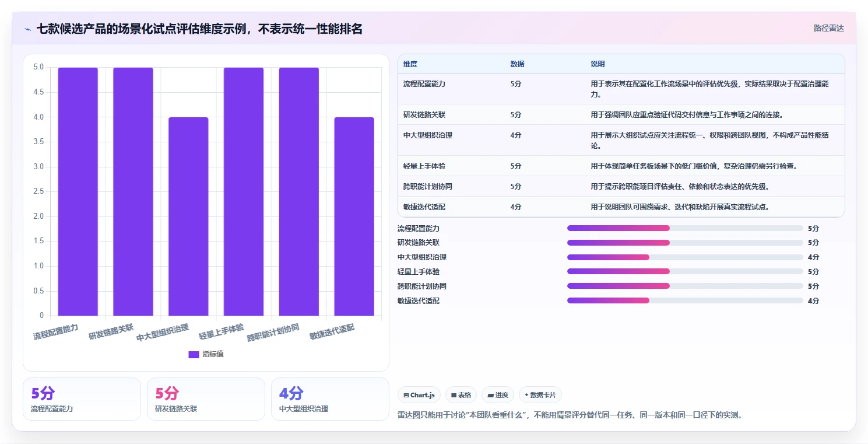Screen dimensions: 868x444
Task: Select the 敏捷迭代适配 table row name
Action: (424, 207)
